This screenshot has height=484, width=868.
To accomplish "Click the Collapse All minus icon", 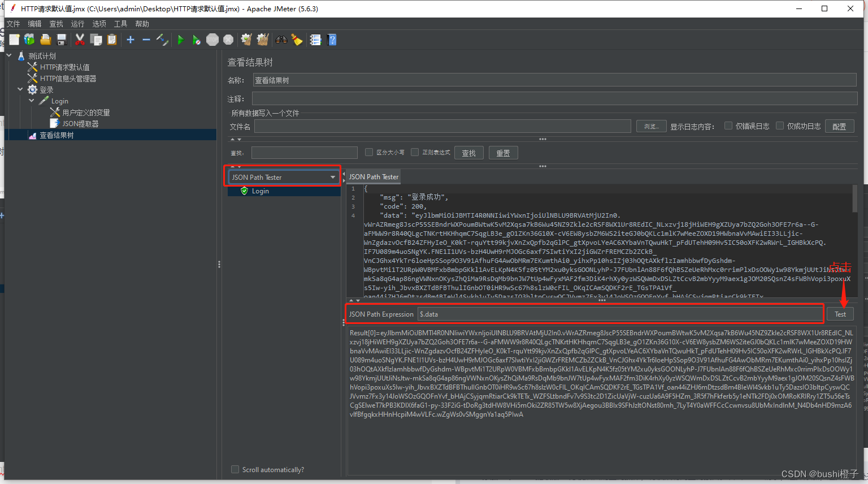I will click(146, 40).
